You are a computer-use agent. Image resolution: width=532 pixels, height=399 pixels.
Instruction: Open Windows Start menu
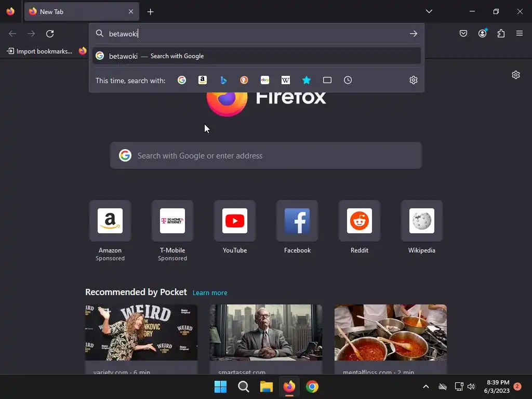tap(220, 387)
